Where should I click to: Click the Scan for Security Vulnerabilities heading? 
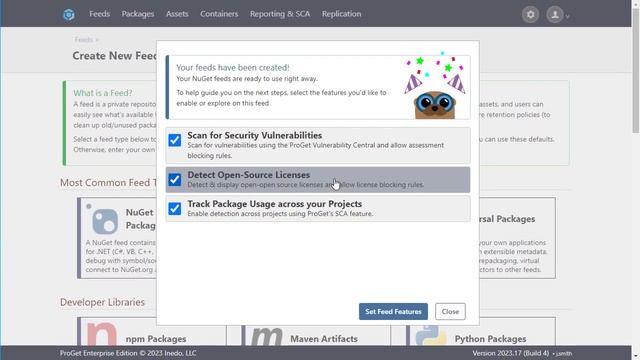tap(255, 135)
